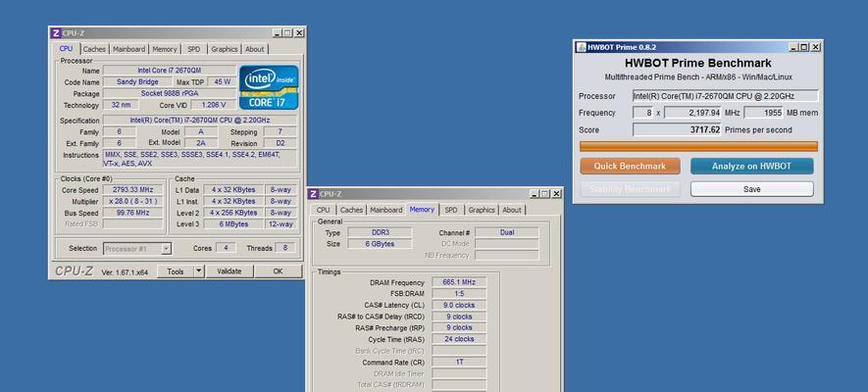Click the core count field showing 8 in HWBOT

(x=642, y=113)
